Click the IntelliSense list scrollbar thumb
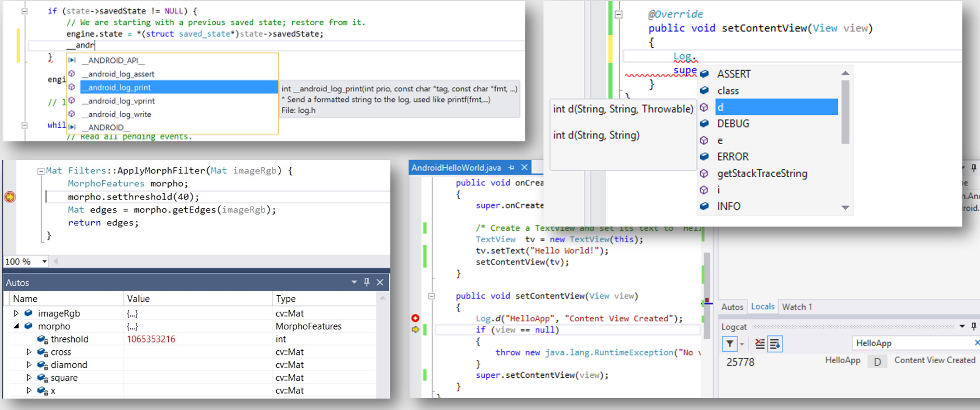980x410 pixels. [x=845, y=112]
